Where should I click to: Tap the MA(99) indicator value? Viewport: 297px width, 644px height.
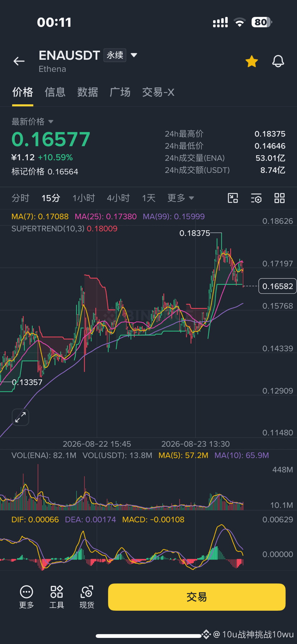tap(174, 217)
